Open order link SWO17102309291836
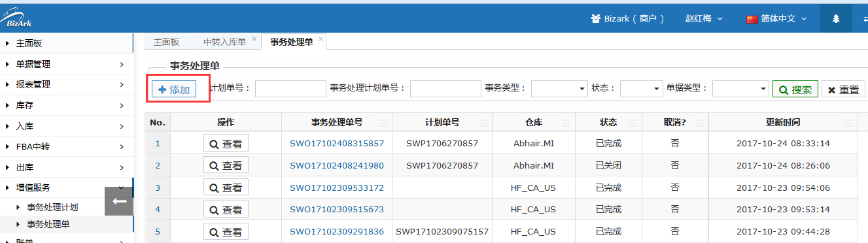Screen dimensions: 868x243 tap(337, 232)
